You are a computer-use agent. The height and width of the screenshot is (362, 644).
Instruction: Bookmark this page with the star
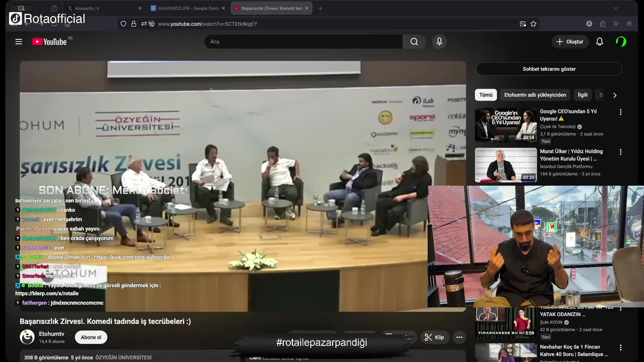pos(533,24)
